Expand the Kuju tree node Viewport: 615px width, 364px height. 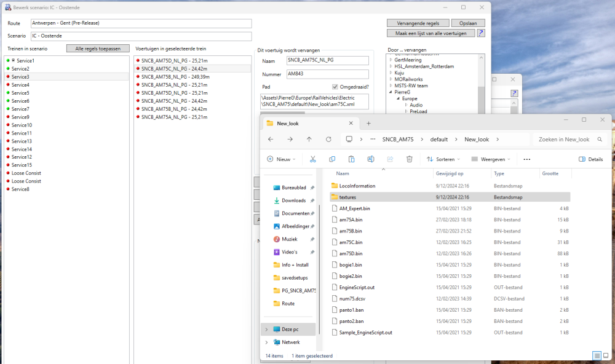[391, 73]
